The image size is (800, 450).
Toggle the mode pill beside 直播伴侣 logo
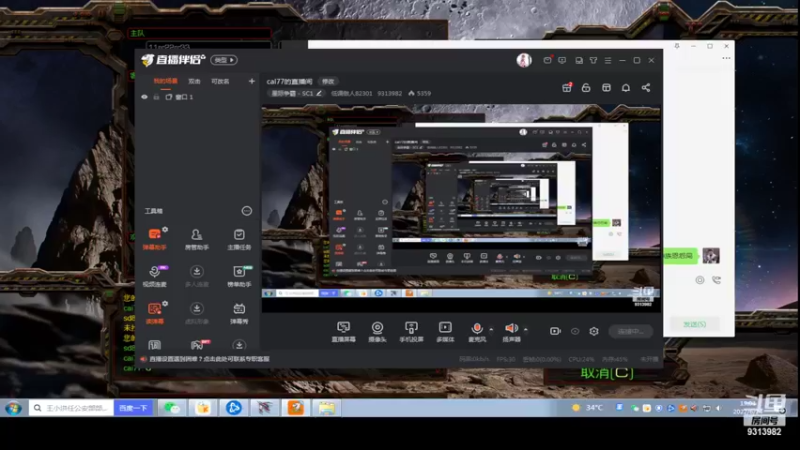[223, 60]
